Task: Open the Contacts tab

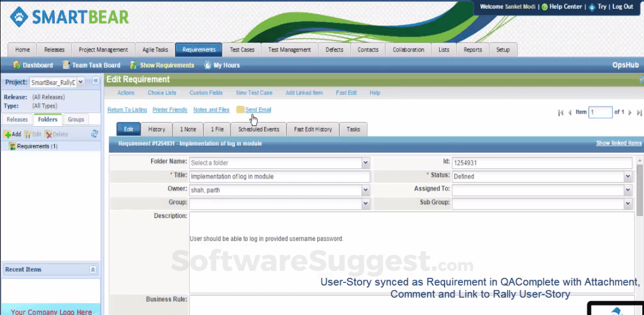Action: point(368,50)
